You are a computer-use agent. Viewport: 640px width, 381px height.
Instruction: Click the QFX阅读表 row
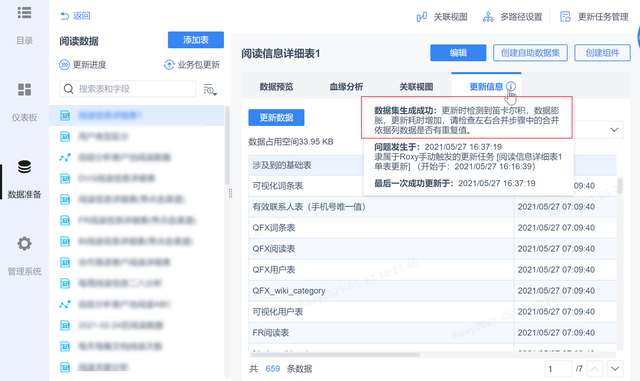point(433,249)
